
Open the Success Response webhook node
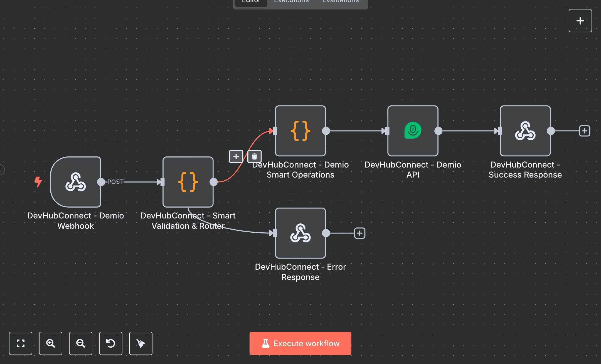(x=525, y=131)
